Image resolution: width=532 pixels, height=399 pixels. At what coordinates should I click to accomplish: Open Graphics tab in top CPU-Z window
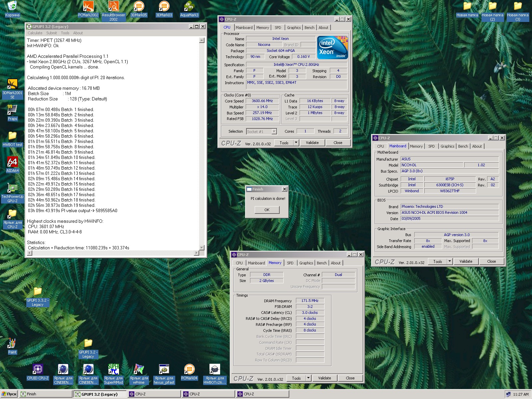click(x=294, y=28)
